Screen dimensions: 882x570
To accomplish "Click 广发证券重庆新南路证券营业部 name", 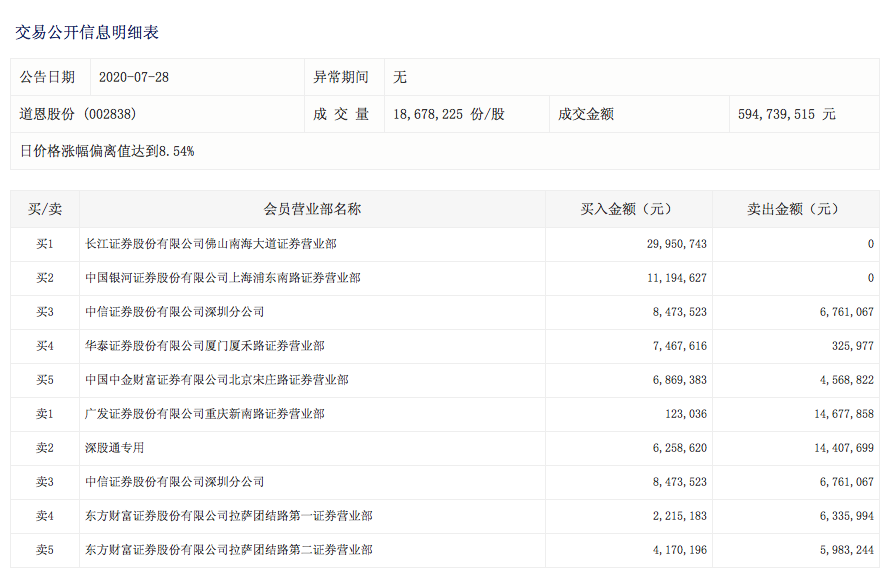I will (x=205, y=414).
